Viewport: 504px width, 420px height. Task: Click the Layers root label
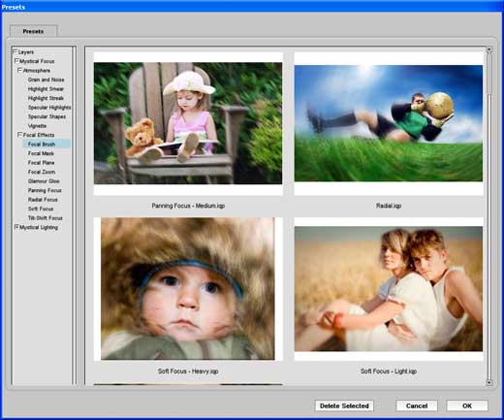tap(26, 52)
